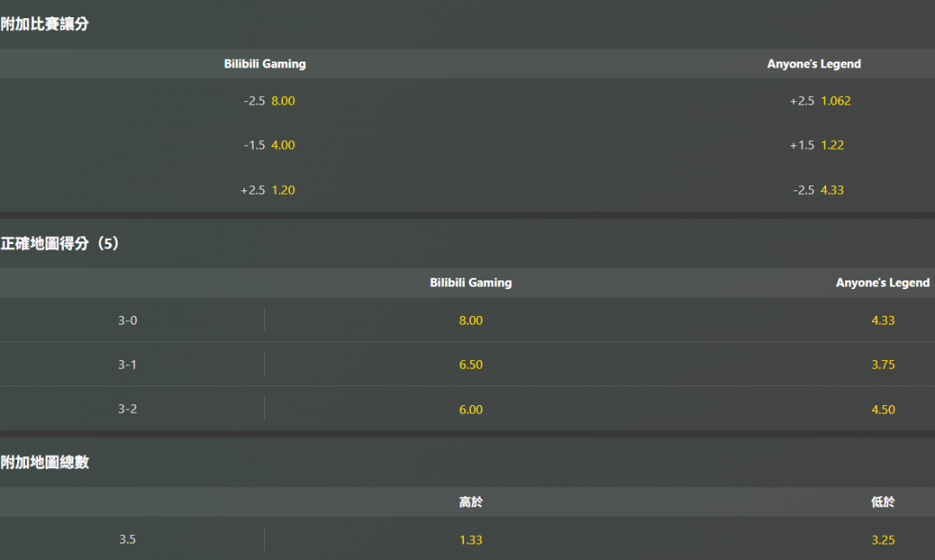This screenshot has height=560, width=935.
Task: Pick Anyone's Legend -2.5 handicap odds 4.33
Action: tap(818, 190)
